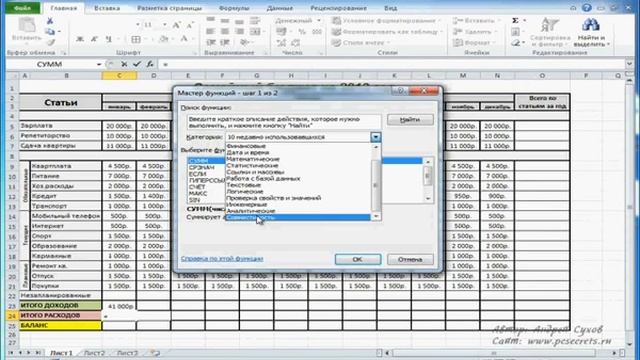Image resolution: width=640 pixels, height=360 pixels.
Task: Click Отмена in the function wizard
Action: pyautogui.click(x=410, y=259)
